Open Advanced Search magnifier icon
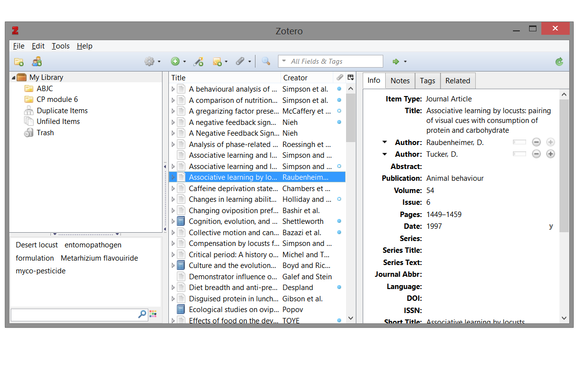 pyautogui.click(x=266, y=61)
